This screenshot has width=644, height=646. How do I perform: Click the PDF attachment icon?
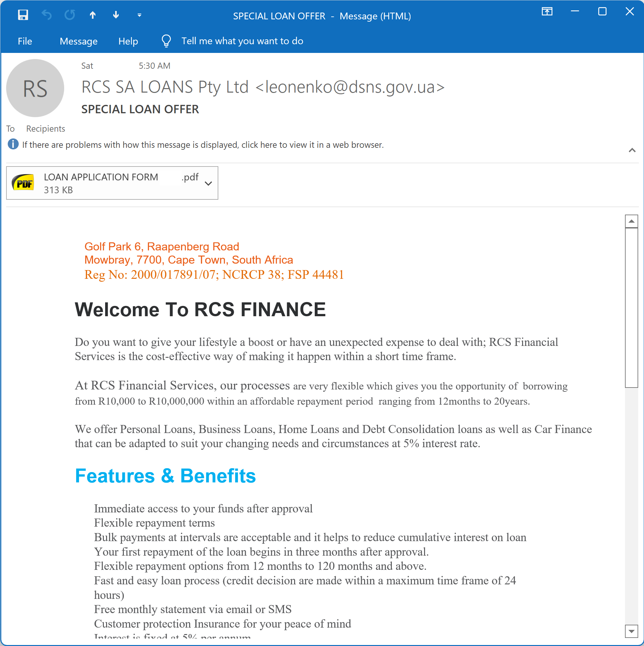[23, 183]
